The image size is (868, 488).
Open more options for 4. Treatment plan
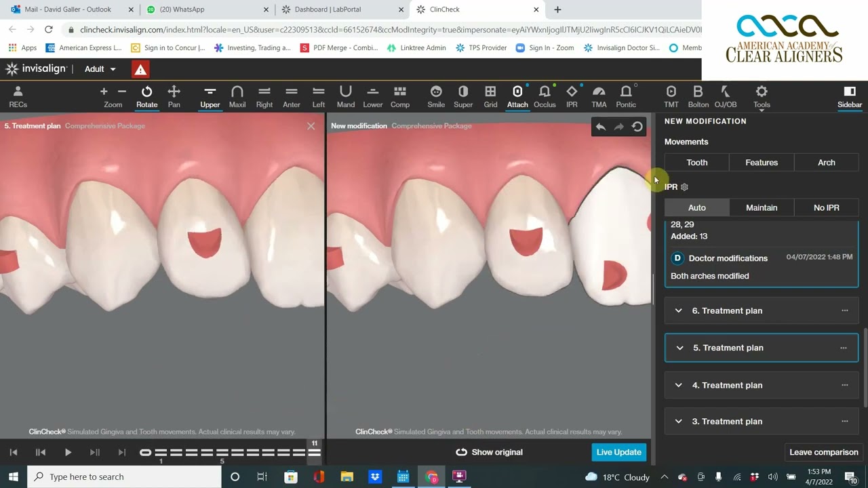[845, 385]
